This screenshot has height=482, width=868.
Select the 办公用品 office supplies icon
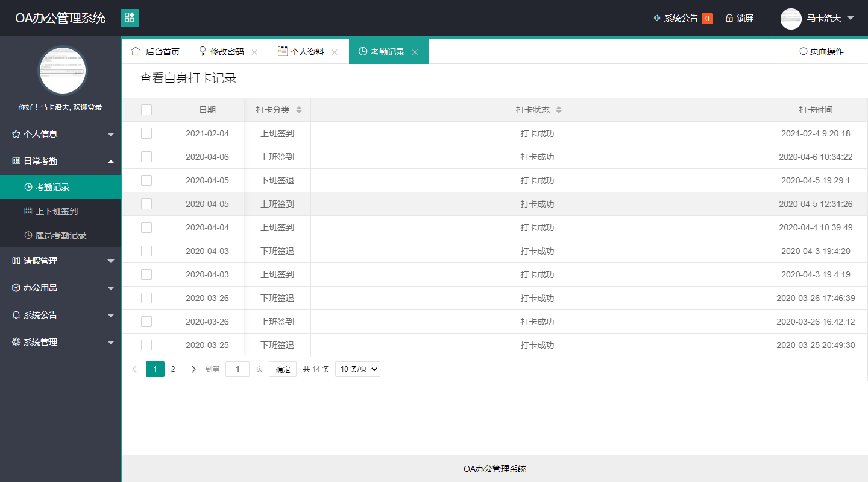coord(14,288)
